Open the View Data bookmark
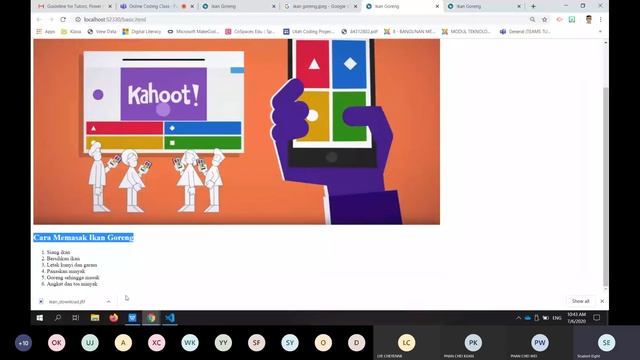 [x=102, y=31]
